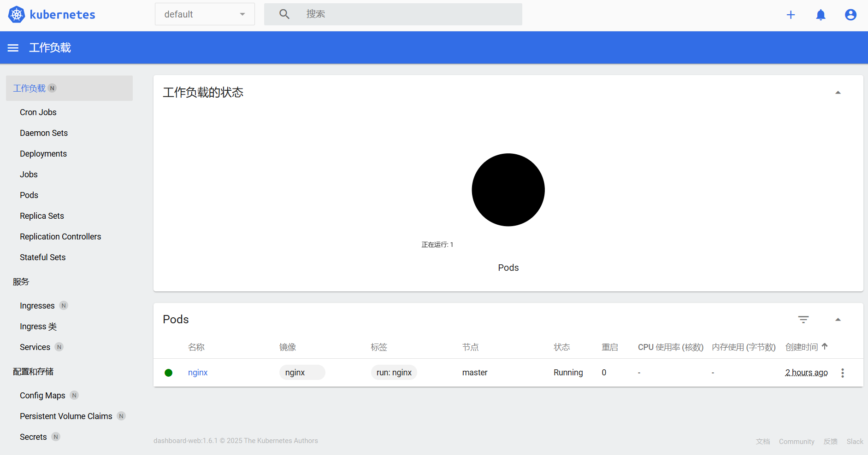Image resolution: width=868 pixels, height=455 pixels.
Task: Select Deployments in the sidebar
Action: click(43, 154)
